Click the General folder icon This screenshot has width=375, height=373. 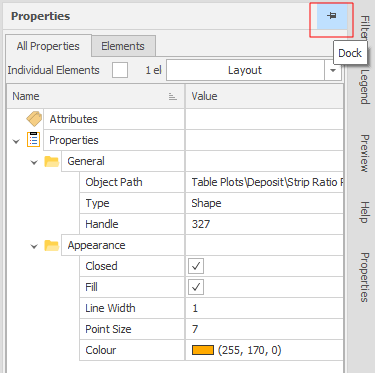(x=52, y=161)
